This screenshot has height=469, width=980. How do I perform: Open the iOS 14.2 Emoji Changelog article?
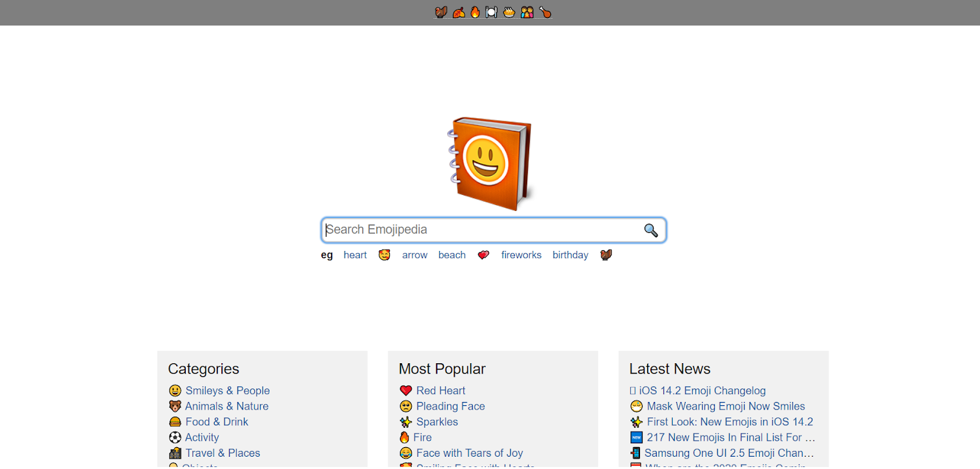(x=703, y=390)
